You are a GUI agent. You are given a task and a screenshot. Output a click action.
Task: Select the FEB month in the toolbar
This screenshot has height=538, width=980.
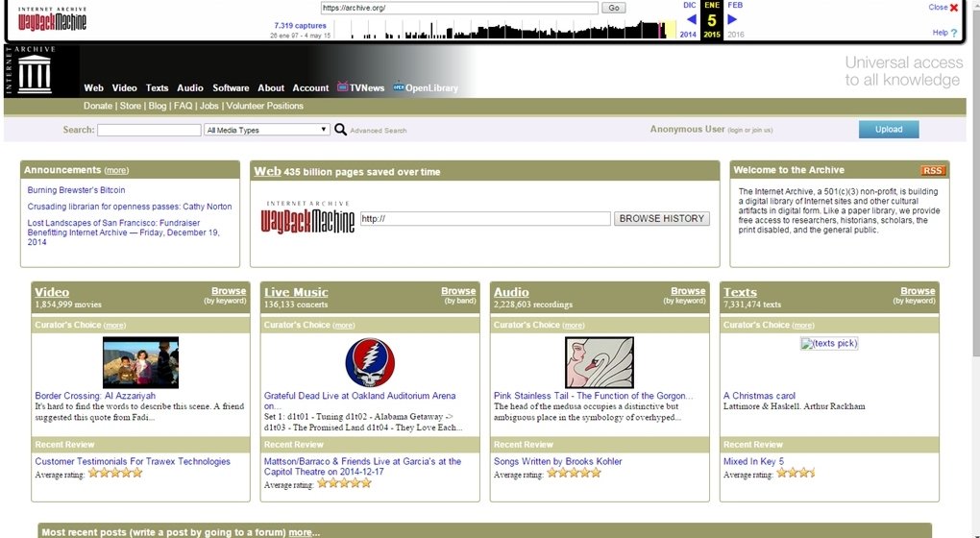736,5
